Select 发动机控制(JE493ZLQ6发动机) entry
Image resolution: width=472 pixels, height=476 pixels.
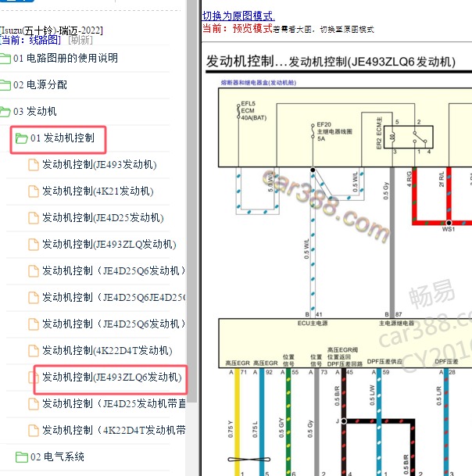(x=112, y=378)
